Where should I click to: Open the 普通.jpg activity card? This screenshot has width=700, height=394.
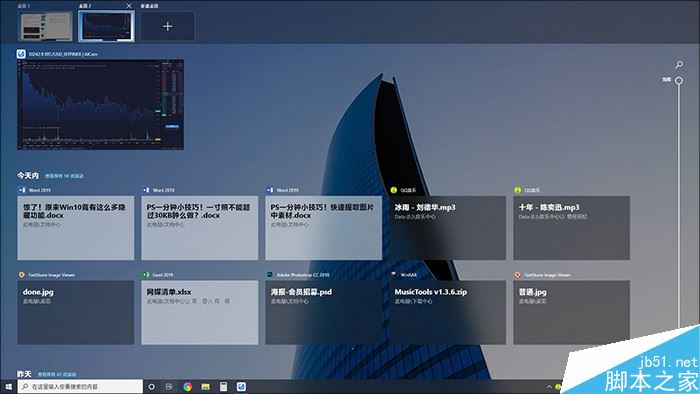[x=571, y=312]
